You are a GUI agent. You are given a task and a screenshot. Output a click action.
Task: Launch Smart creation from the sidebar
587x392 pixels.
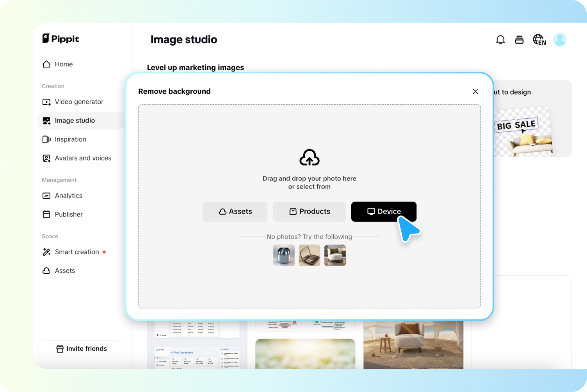77,252
